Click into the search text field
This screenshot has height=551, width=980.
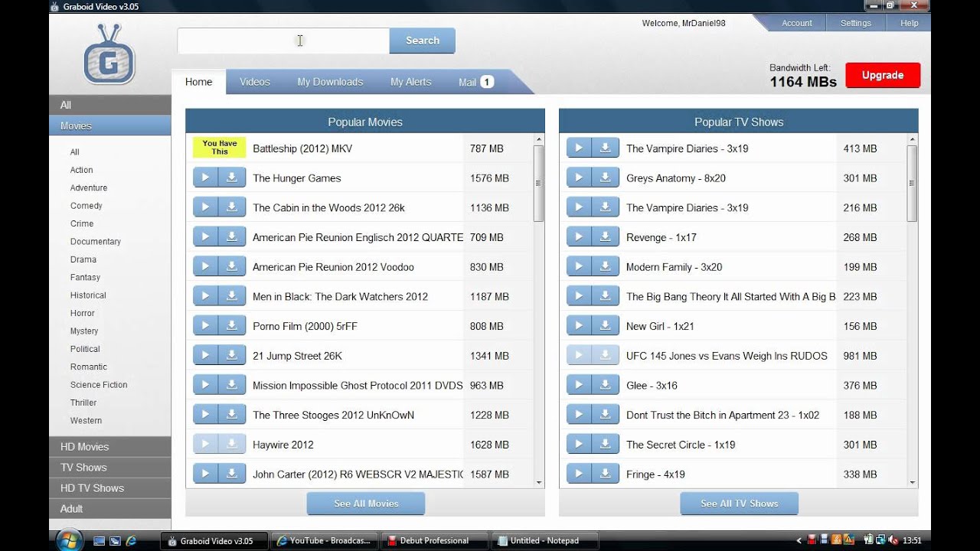pos(283,41)
